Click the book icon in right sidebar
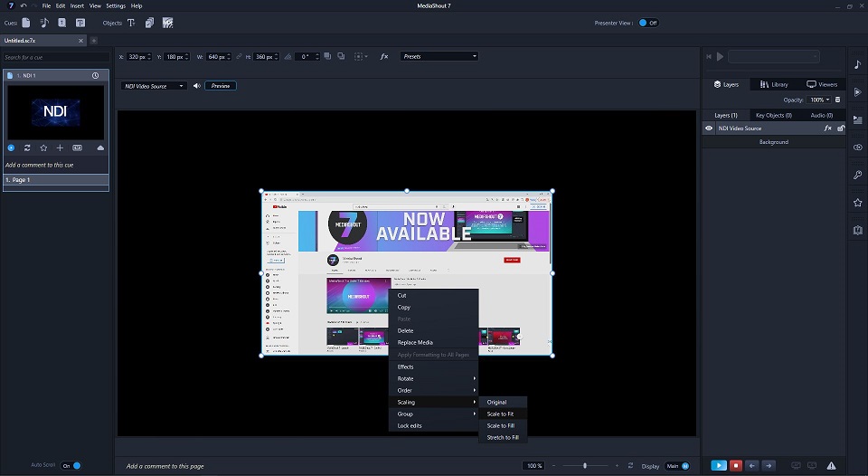868x476 pixels. 857,230
